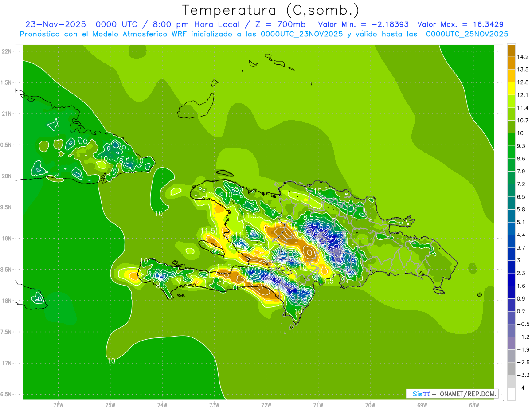
Task: Click the 68W longitude axis label
Action: (x=474, y=405)
